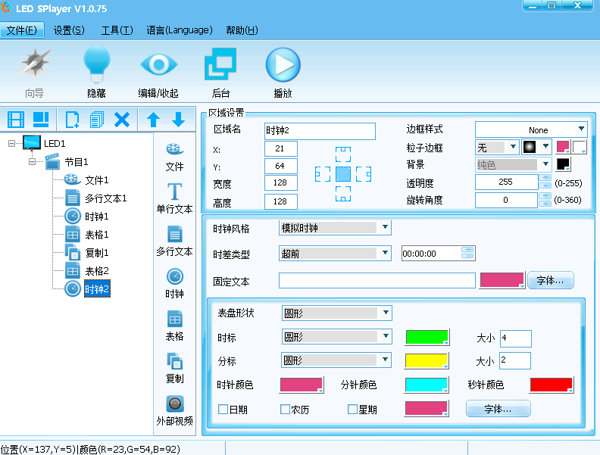The width and height of the screenshot is (600, 455).
Task: Add a 单行文本 single-line text area
Action: tap(175, 198)
